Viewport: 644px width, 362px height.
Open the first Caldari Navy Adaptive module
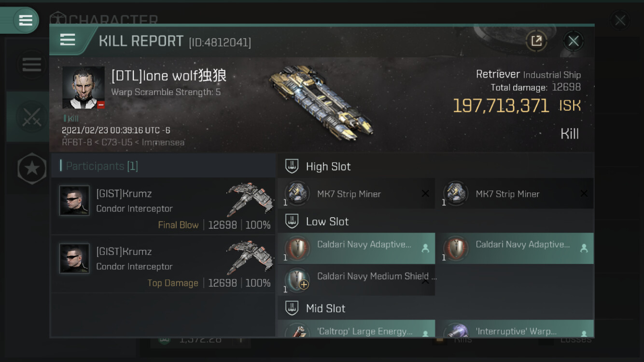356,248
